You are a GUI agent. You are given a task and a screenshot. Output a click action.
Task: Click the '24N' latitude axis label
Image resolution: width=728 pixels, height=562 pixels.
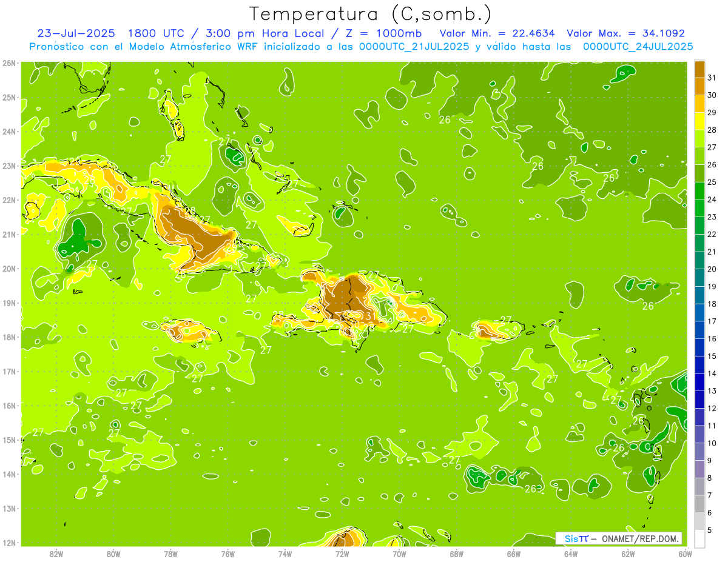[x=9, y=132]
